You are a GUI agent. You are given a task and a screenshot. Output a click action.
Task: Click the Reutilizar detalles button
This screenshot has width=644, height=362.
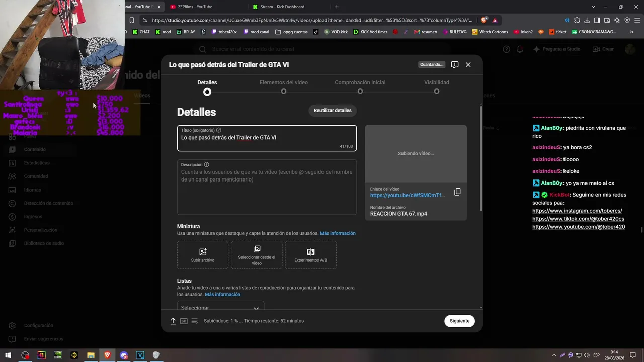[333, 110]
